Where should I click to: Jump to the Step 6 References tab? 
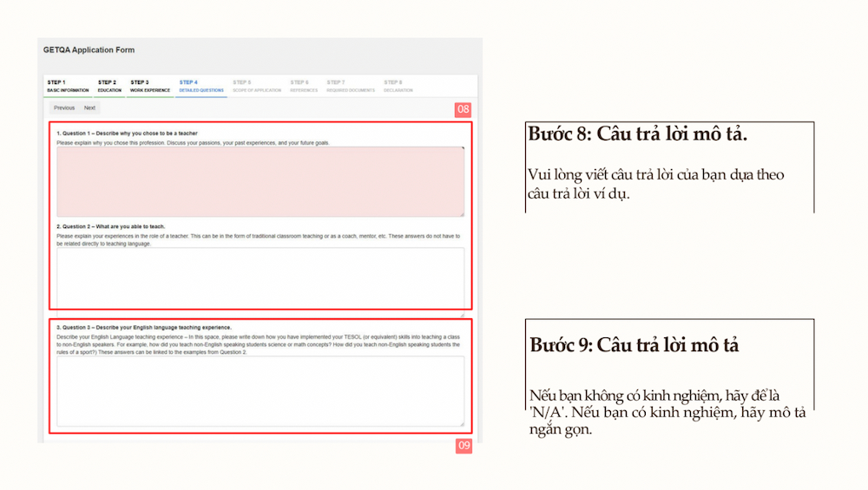pos(304,86)
